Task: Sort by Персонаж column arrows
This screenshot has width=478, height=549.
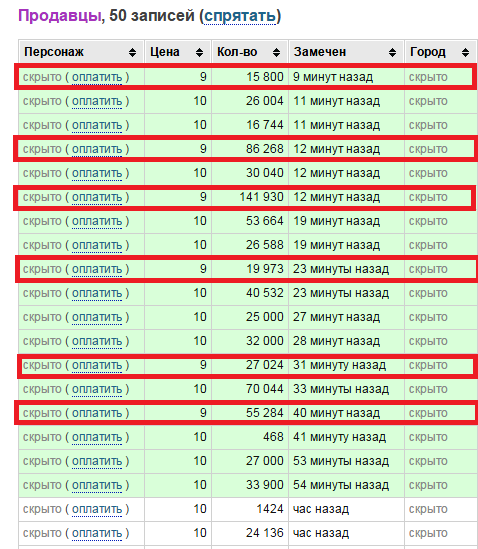Action: point(132,53)
